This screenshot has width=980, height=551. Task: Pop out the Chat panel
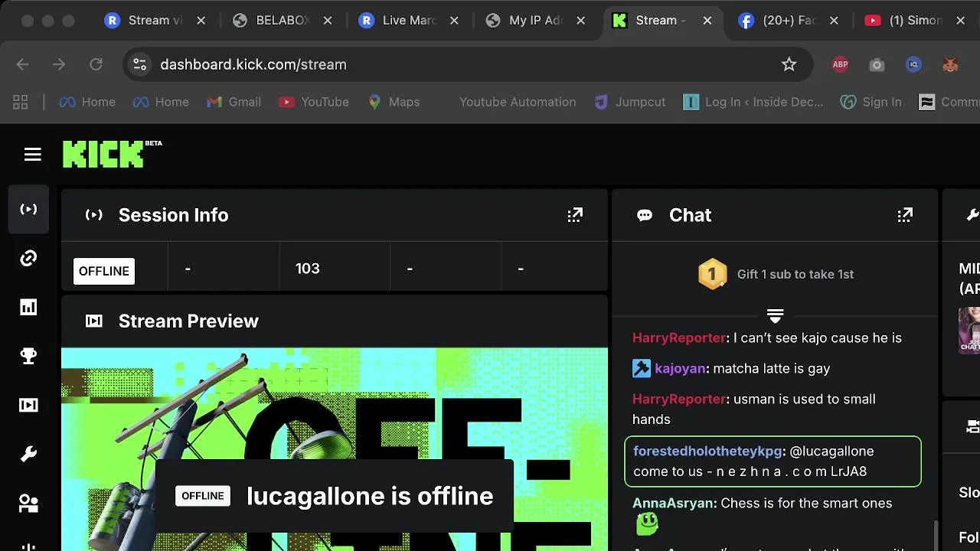[905, 215]
